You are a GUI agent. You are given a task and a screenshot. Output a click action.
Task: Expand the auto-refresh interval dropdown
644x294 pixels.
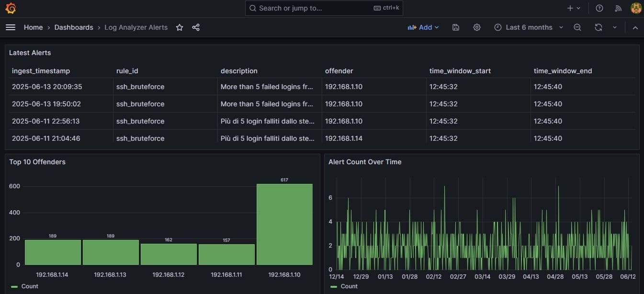(615, 27)
